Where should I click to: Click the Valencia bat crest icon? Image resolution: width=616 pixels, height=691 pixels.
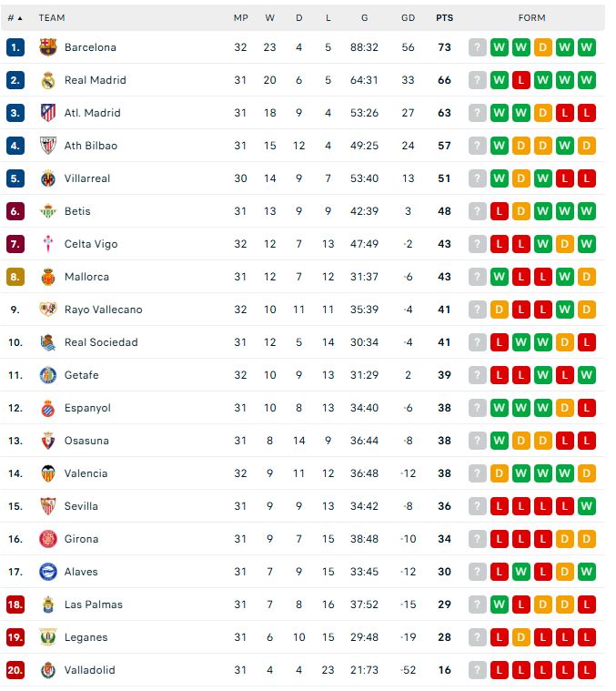[x=48, y=473]
